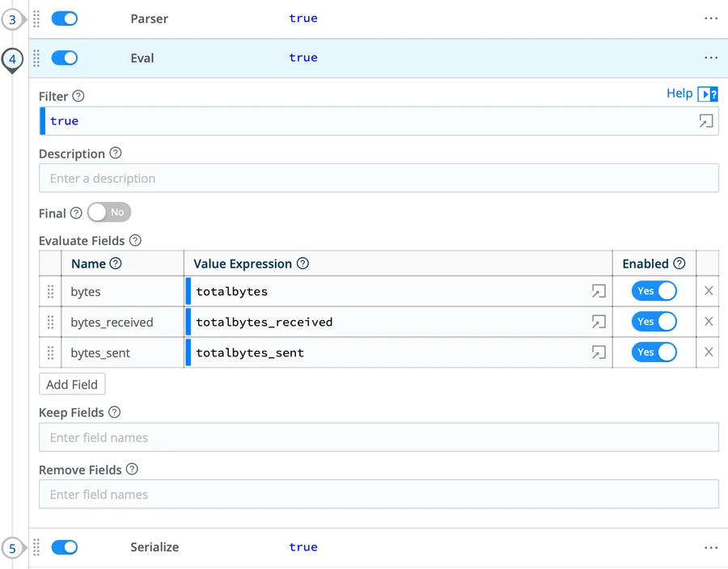Click the Help link

(679, 94)
